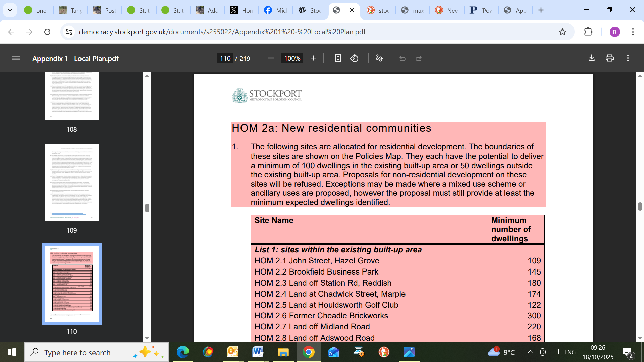The width and height of the screenshot is (644, 362).
Task: Click the document vertical scrollbar thumb
Action: coord(640,207)
